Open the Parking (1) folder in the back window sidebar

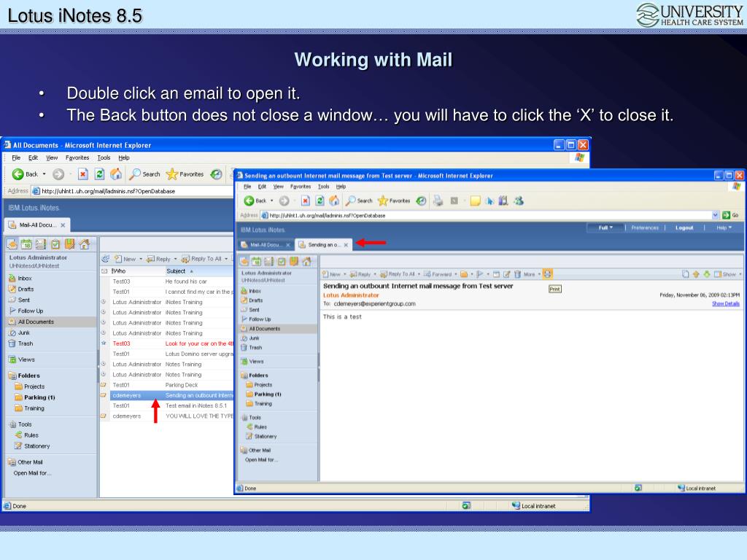(x=35, y=397)
